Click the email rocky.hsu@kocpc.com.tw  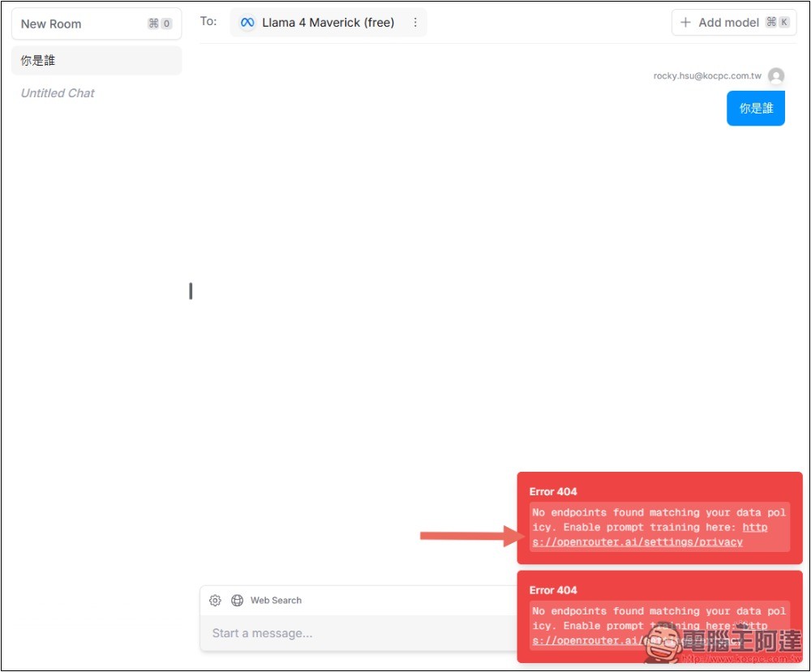point(707,76)
